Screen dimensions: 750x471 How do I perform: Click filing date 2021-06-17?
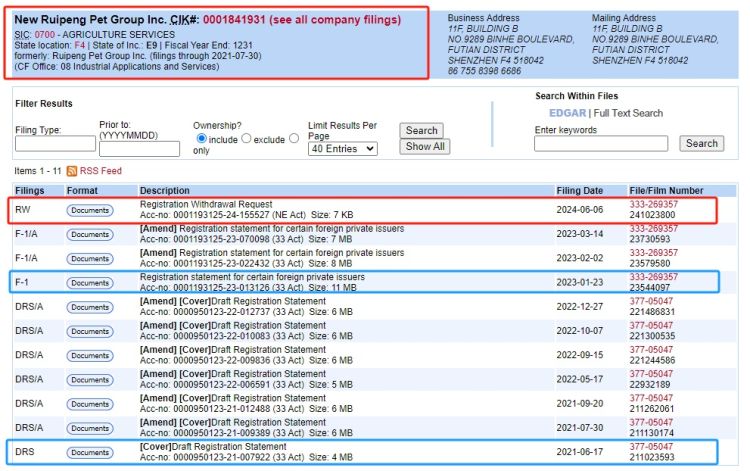tap(580, 452)
